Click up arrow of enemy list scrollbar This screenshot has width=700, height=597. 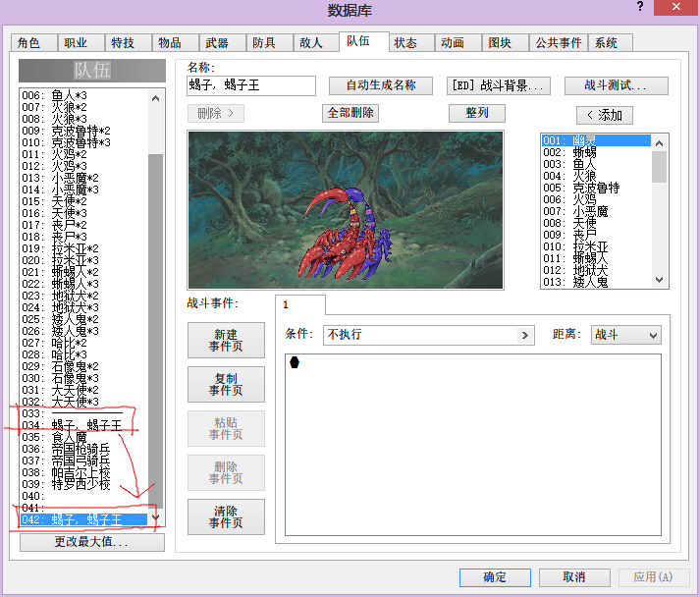[660, 143]
